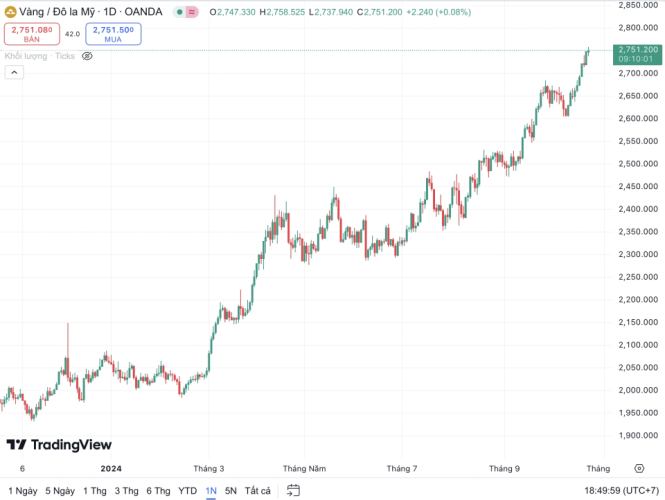Click the blue MUA buy price button
The width and height of the screenshot is (665, 500).
pos(113,33)
